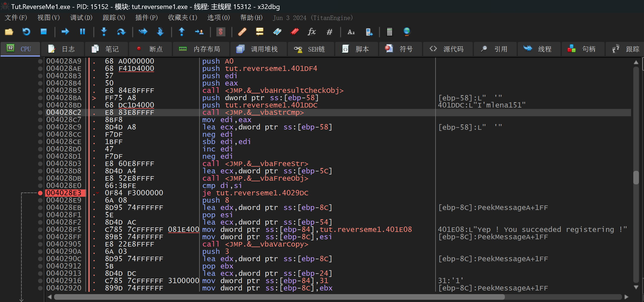Open the 选项(O) options menu
644x302 pixels.
click(x=218, y=18)
